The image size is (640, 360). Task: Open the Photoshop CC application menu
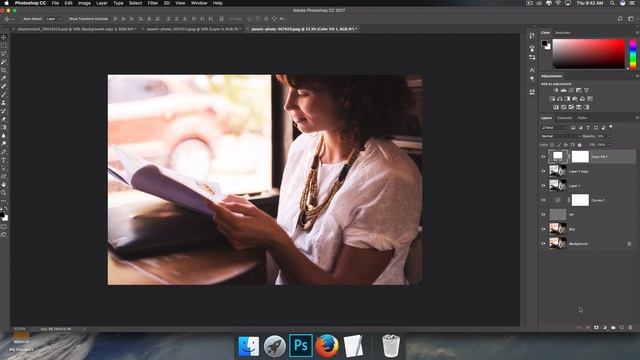[x=30, y=3]
